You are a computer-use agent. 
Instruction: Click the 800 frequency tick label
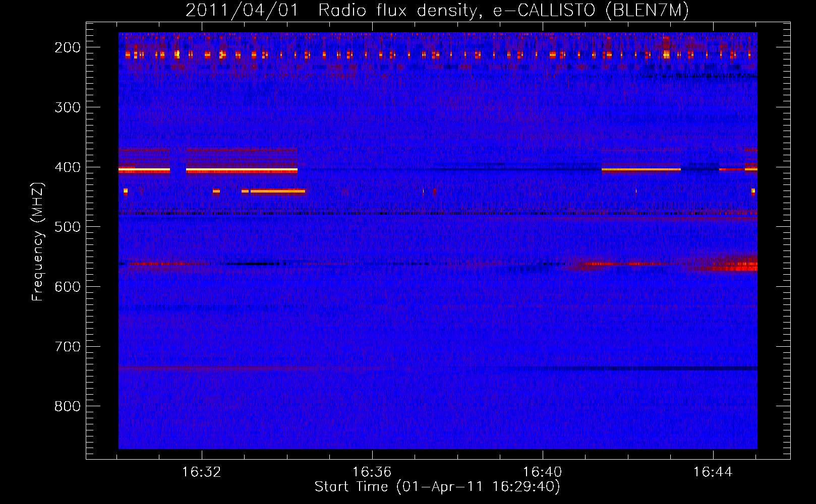[68, 406]
